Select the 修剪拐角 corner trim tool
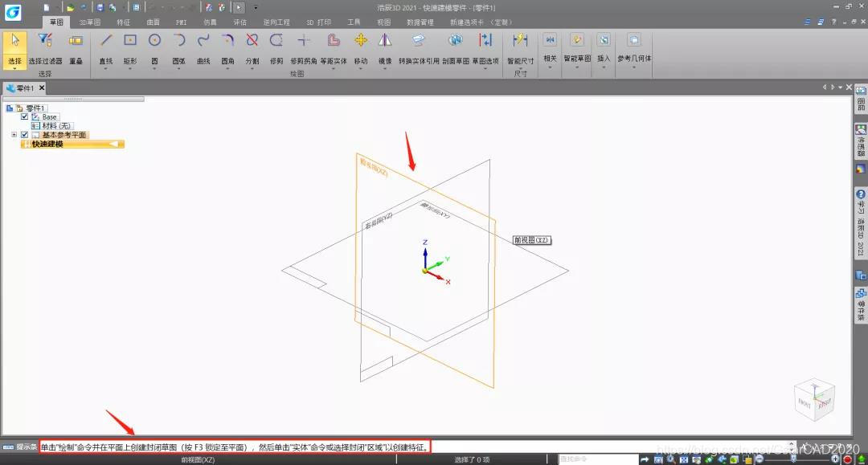Screen dimensions: 868x465 (x=303, y=49)
